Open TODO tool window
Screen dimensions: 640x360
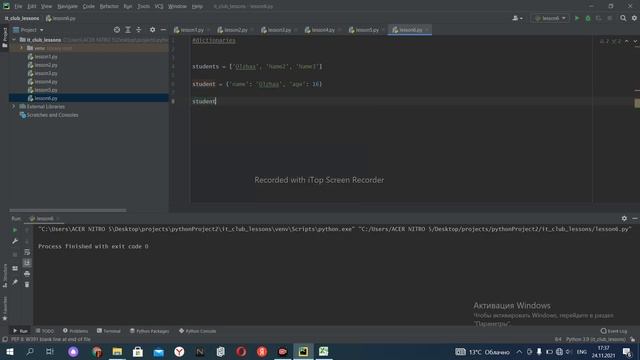45,331
